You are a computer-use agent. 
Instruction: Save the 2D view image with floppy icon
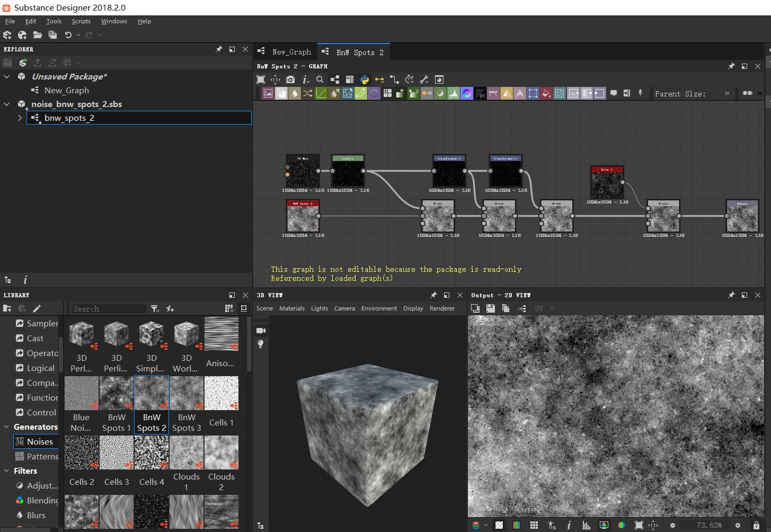point(491,308)
